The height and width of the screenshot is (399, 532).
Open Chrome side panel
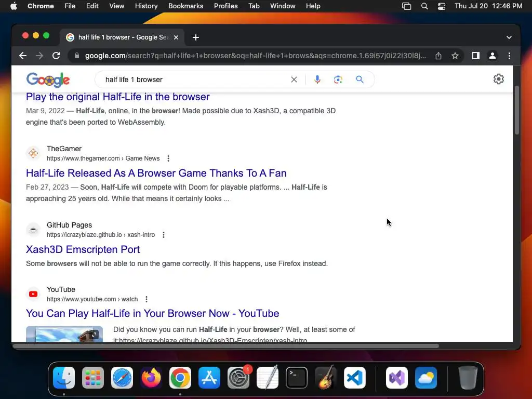pyautogui.click(x=476, y=56)
